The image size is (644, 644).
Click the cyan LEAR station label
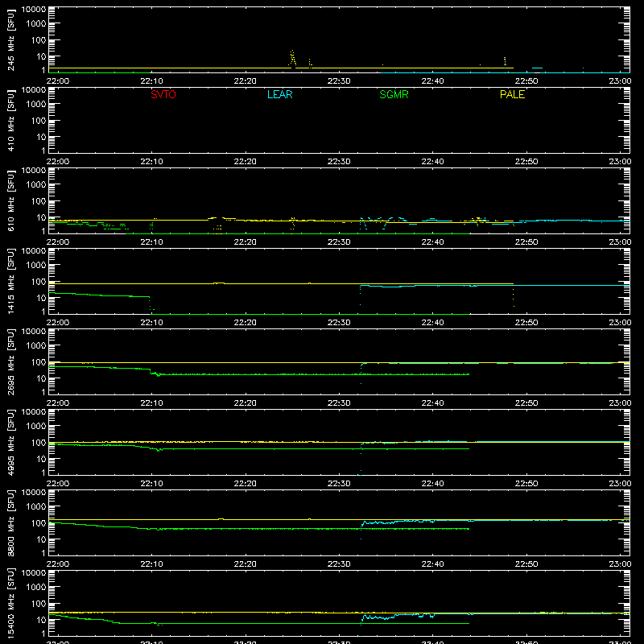point(279,94)
